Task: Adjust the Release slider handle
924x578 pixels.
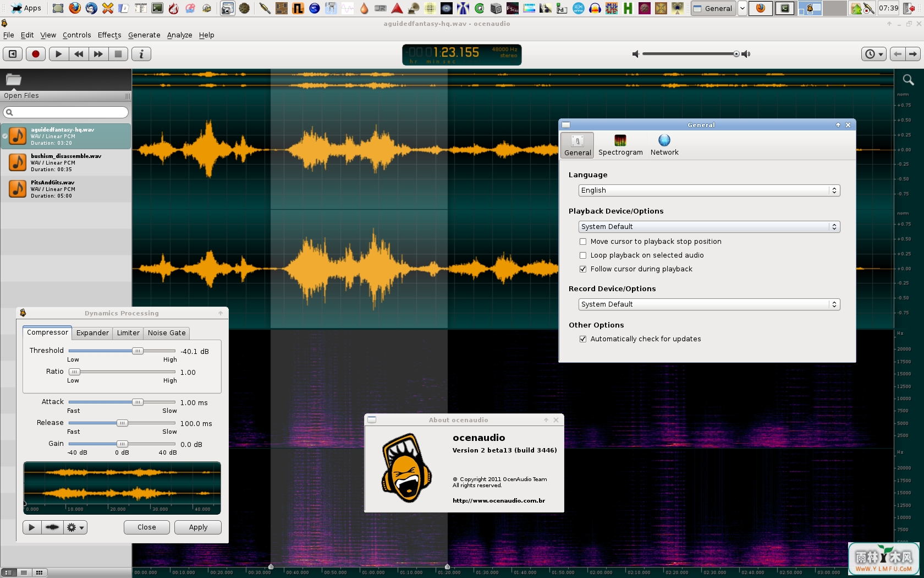Action: (122, 423)
